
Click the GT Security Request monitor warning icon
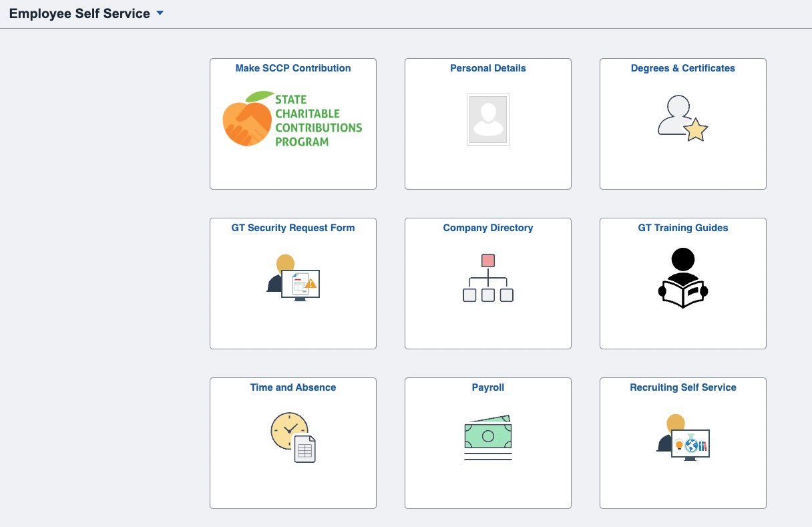(x=293, y=278)
